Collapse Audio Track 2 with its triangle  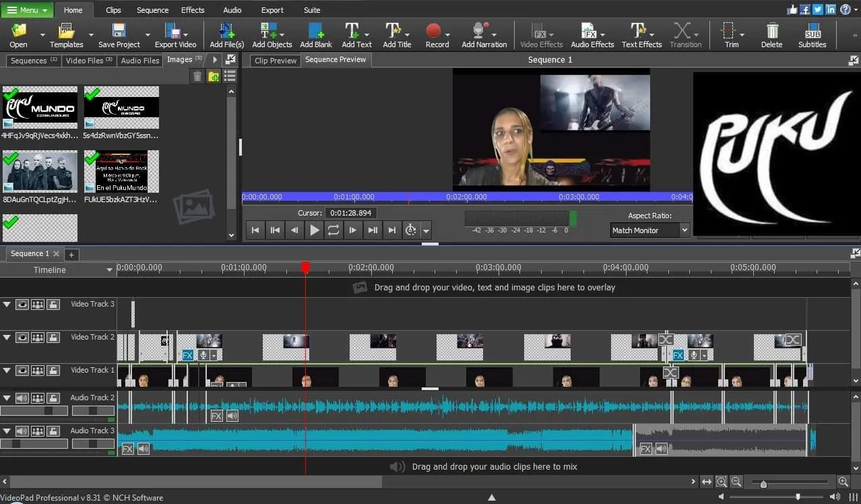pyautogui.click(x=7, y=398)
